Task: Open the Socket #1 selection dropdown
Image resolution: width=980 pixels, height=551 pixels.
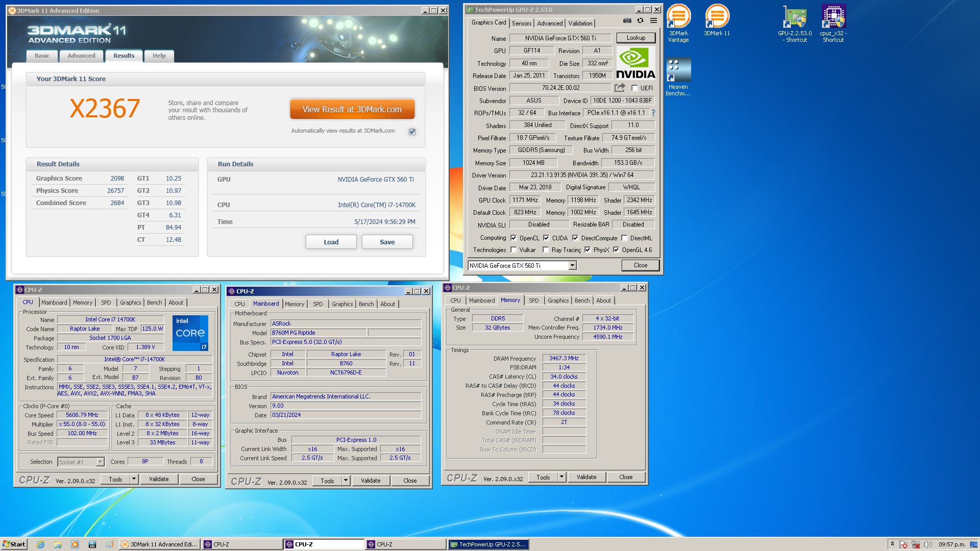Action: click(x=100, y=462)
